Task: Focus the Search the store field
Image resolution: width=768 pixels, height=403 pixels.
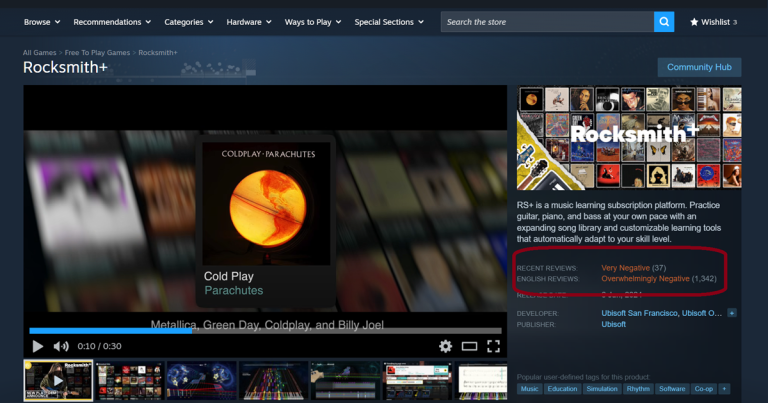Action: click(547, 22)
